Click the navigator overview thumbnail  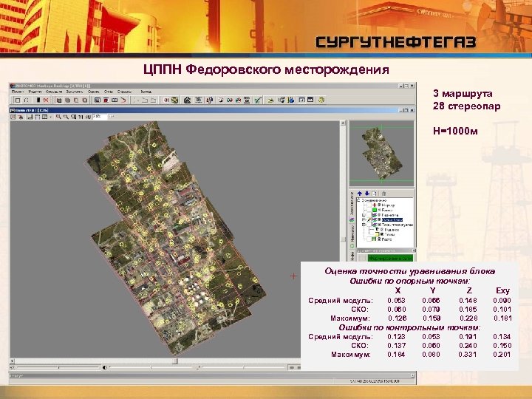point(382,154)
